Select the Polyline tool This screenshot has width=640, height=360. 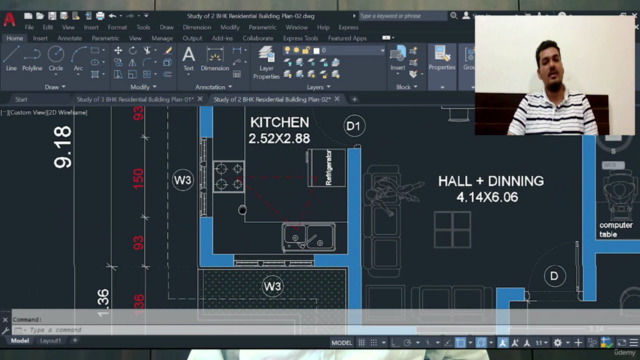[x=32, y=58]
